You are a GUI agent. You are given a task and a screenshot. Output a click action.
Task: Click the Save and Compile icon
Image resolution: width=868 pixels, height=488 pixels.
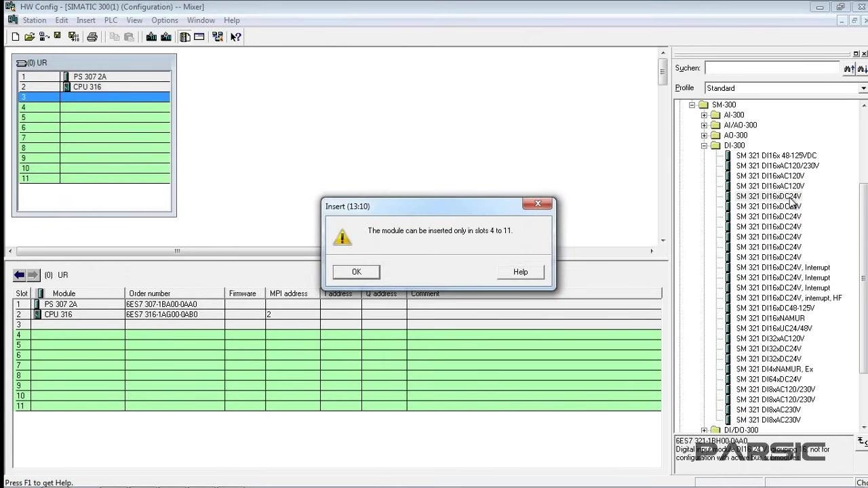(x=73, y=37)
